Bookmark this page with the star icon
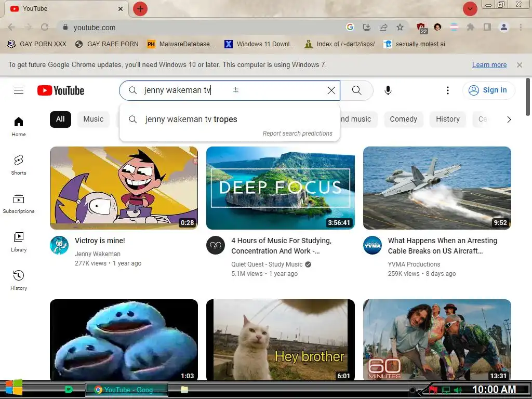The width and height of the screenshot is (532, 399). coord(400,27)
